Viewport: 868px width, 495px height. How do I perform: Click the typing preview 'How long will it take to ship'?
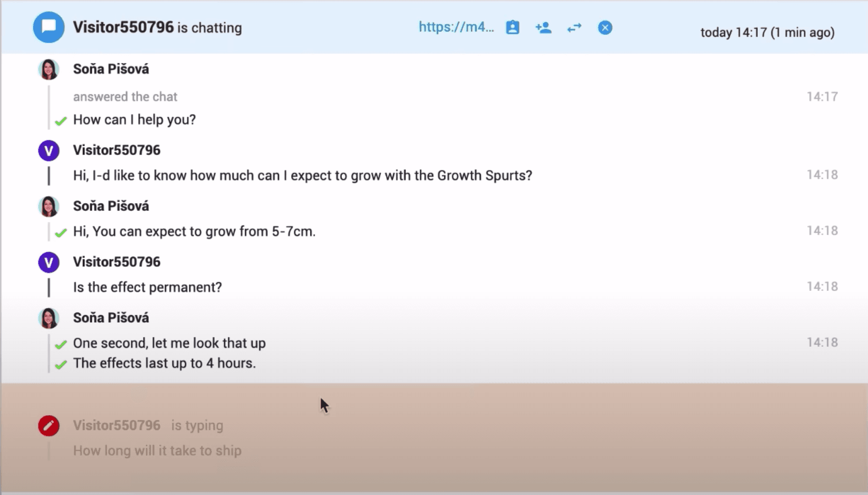[157, 451]
